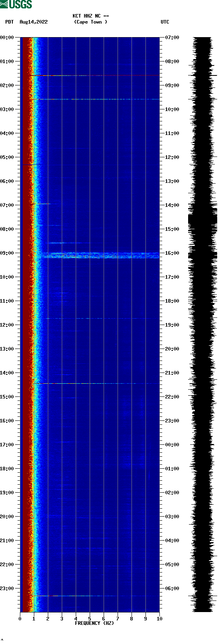Select the '(Cape Town )' subtitle

tap(91, 22)
